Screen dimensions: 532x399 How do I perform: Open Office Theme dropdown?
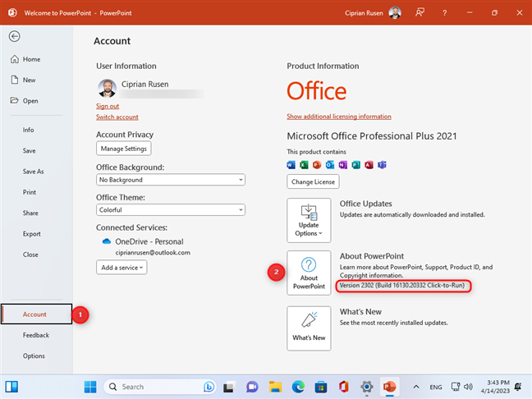170,209
